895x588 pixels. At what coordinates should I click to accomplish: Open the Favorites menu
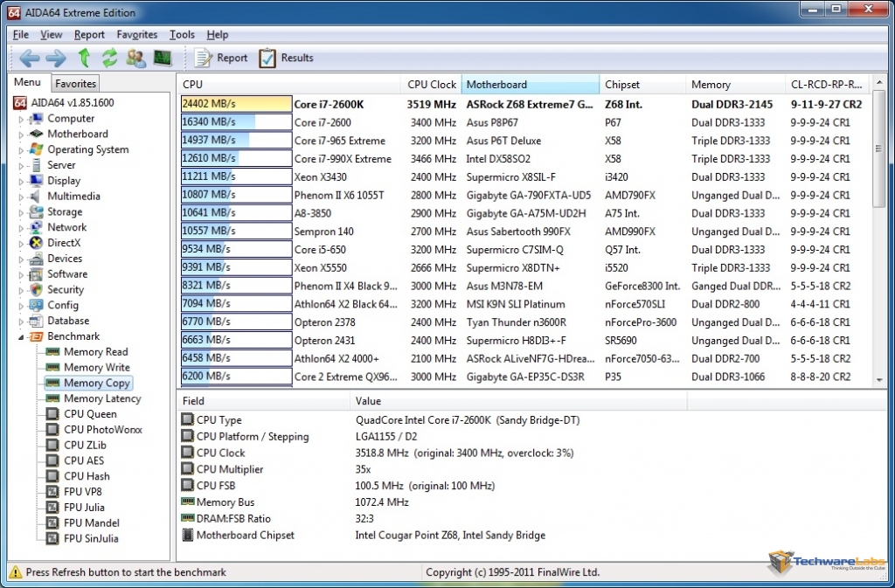pos(137,35)
